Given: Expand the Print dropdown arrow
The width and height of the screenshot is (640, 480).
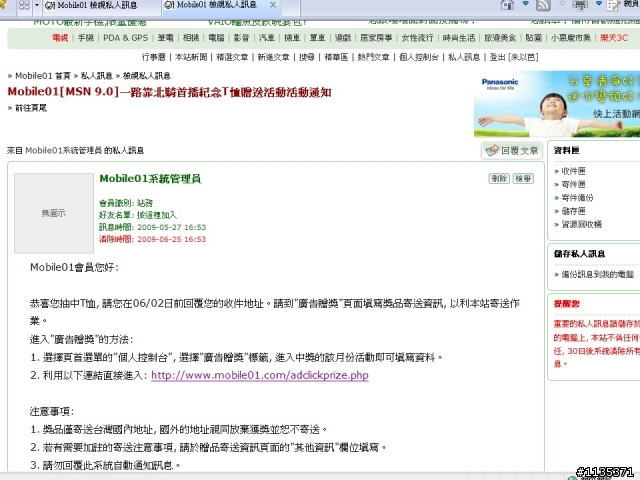Looking at the screenshot, I should [598, 4].
